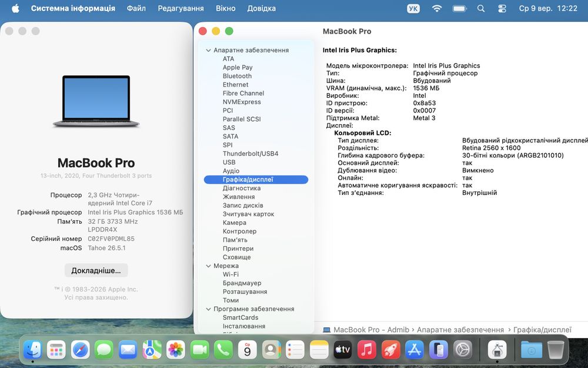Launch Safari from the Dock
This screenshot has width=588, height=368.
80,350
